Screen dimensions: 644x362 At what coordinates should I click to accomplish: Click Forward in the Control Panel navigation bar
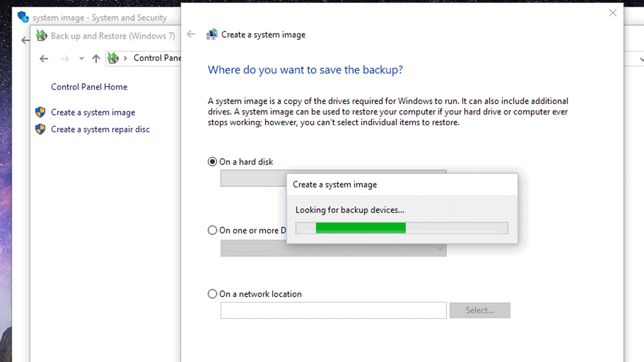[x=65, y=59]
